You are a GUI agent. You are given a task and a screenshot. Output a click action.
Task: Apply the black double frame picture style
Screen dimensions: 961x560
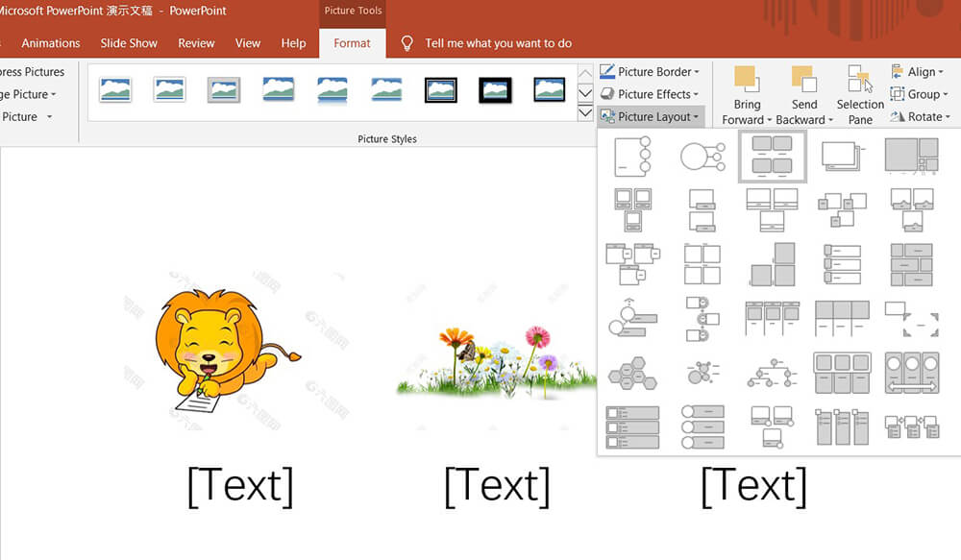click(x=441, y=90)
